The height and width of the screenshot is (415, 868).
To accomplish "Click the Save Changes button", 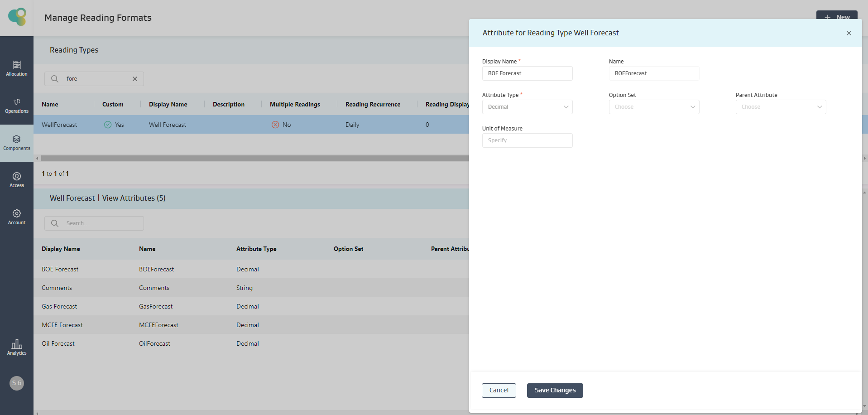I will coord(555,391).
